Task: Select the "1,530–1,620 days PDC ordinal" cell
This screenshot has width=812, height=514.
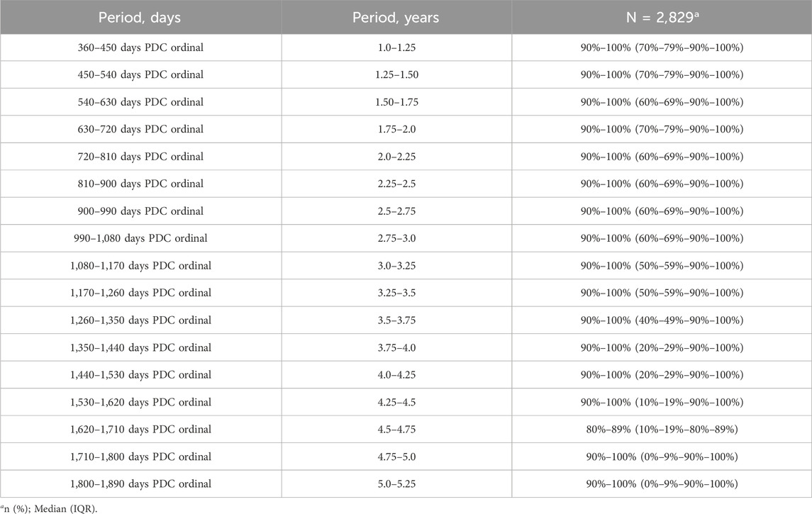Action: click(x=140, y=402)
